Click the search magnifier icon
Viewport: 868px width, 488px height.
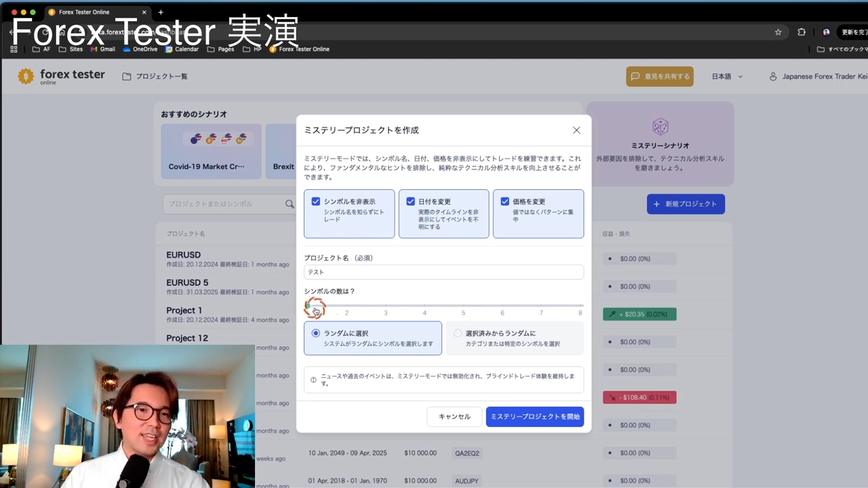(x=290, y=204)
